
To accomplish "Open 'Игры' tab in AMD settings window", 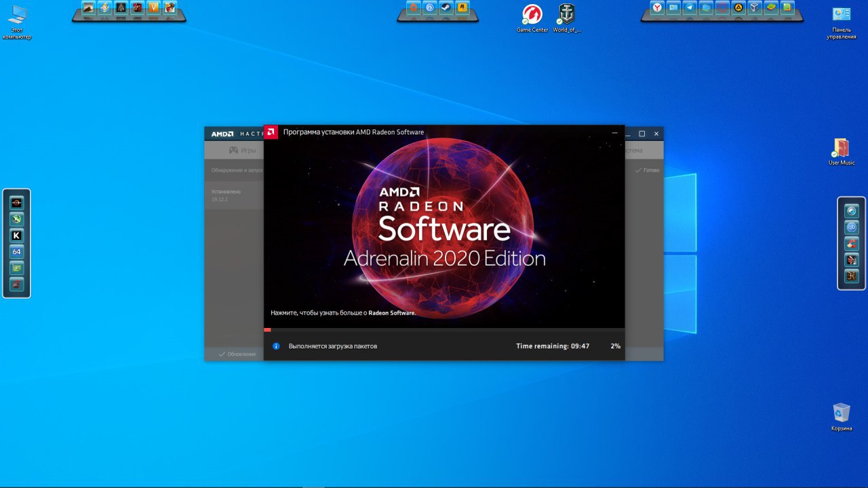I will coord(242,150).
